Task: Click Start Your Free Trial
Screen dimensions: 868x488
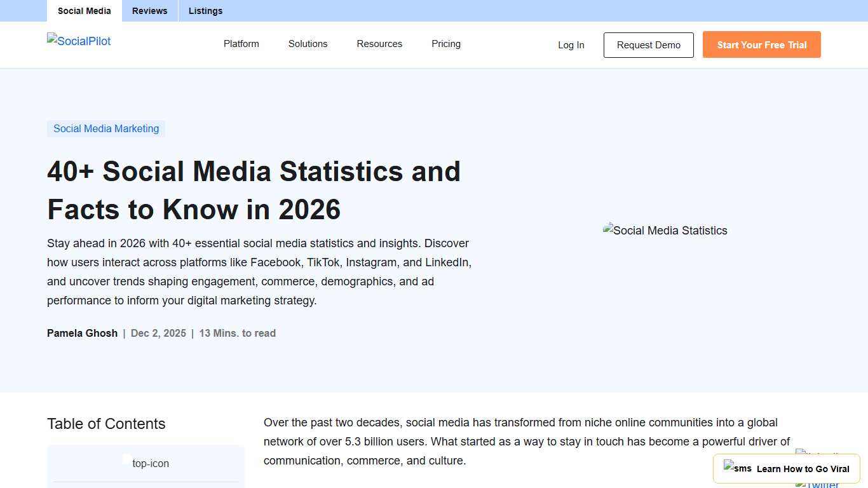Action: coord(761,44)
